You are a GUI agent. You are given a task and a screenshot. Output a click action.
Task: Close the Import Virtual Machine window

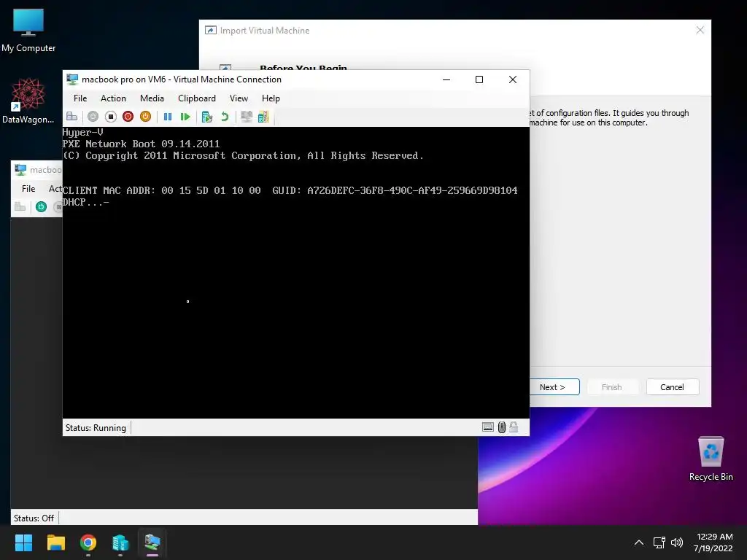pos(700,30)
